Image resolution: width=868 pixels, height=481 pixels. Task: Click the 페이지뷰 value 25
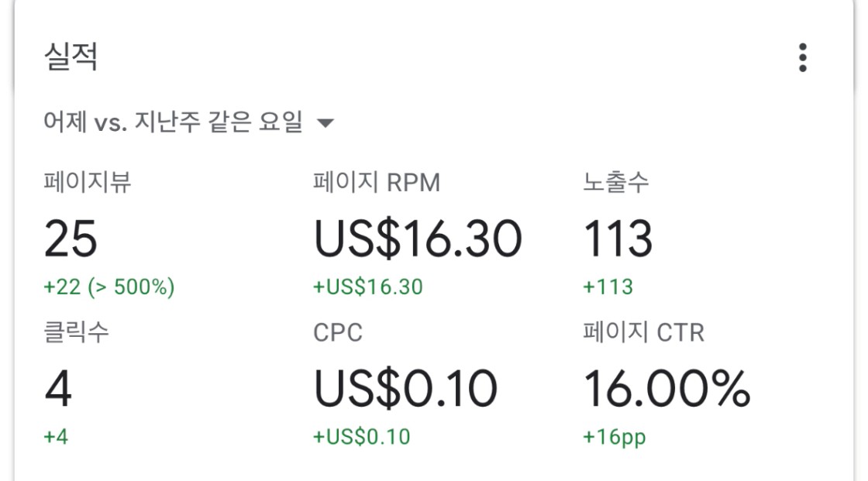[x=71, y=238]
